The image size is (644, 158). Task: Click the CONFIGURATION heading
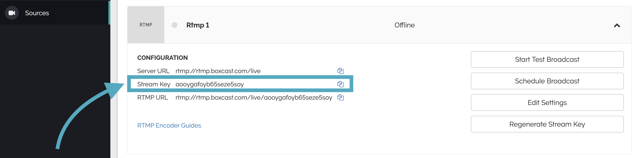[162, 58]
